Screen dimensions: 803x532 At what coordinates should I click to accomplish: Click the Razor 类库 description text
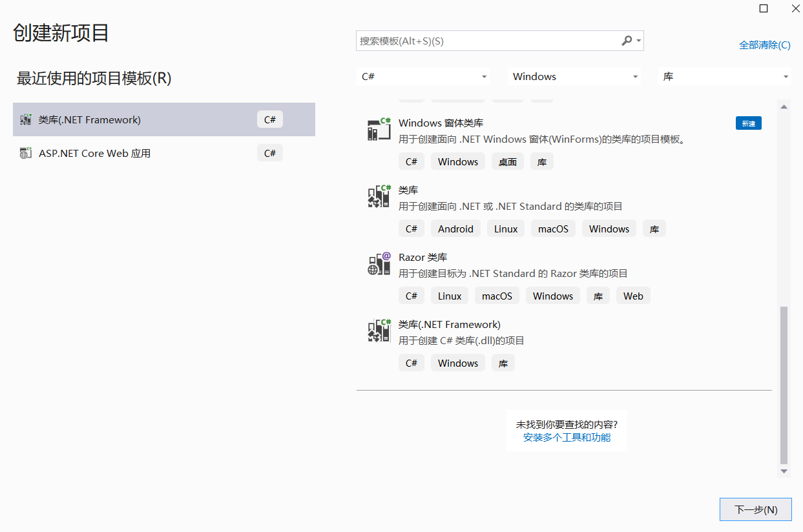(x=513, y=273)
